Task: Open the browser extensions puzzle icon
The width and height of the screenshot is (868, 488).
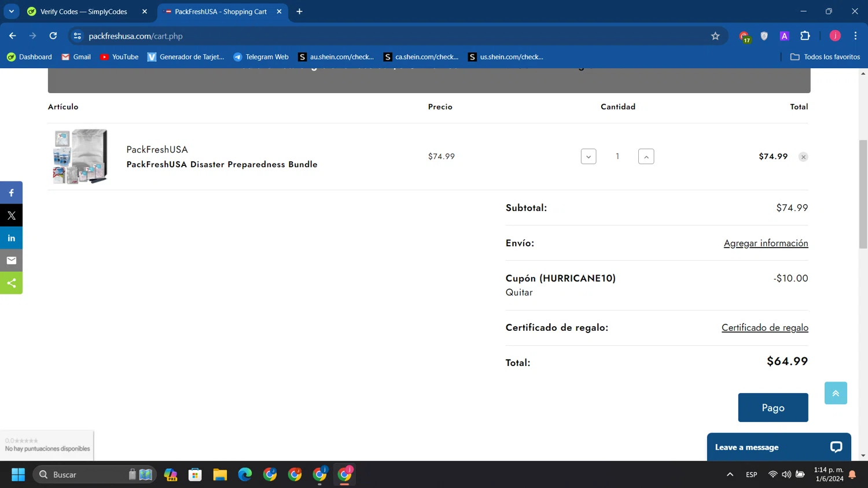Action: tap(805, 36)
